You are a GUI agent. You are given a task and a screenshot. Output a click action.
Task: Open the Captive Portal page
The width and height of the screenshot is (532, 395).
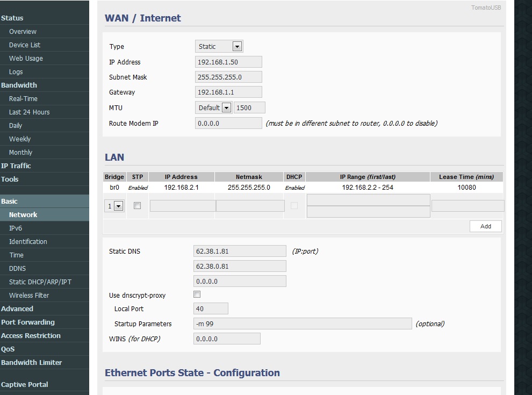24,384
